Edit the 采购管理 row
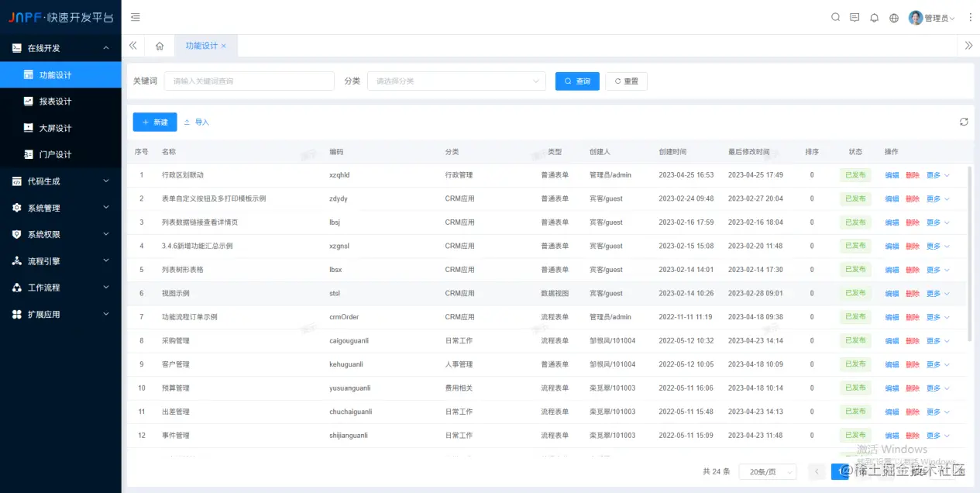980x493 pixels. tap(892, 341)
